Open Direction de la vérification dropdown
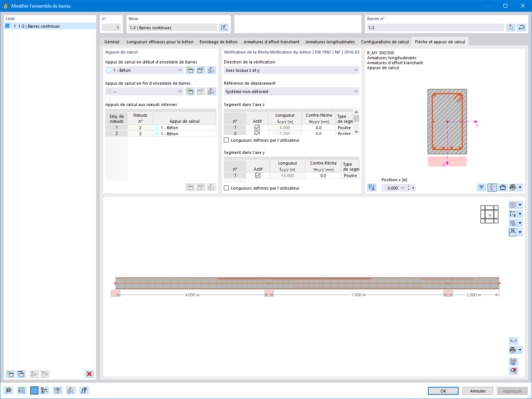 pos(291,70)
